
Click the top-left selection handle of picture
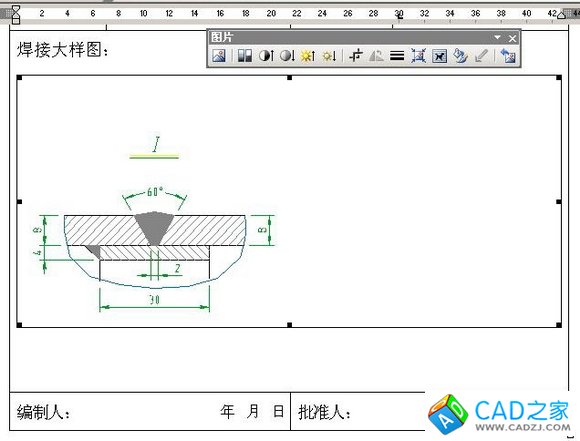point(19,78)
